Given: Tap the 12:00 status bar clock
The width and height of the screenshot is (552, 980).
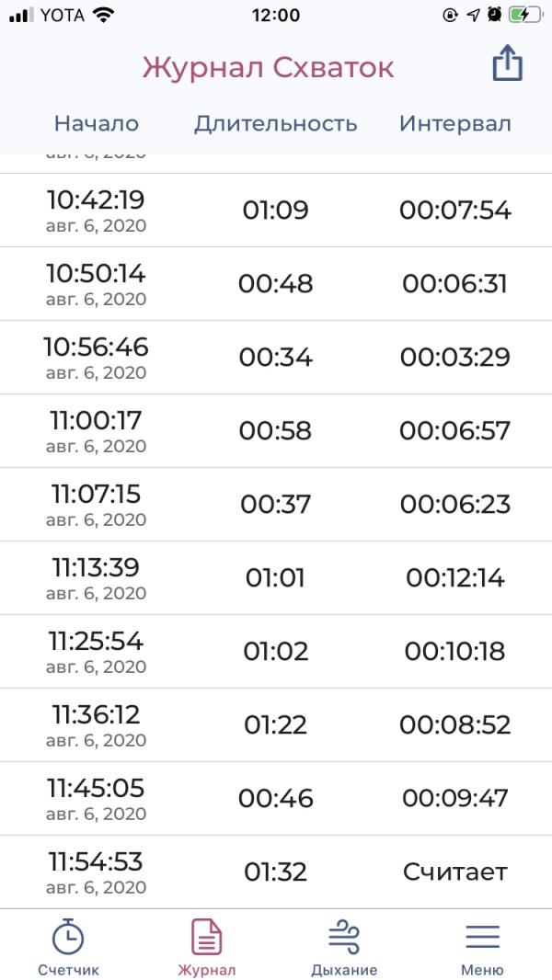Looking at the screenshot, I should [x=276, y=15].
